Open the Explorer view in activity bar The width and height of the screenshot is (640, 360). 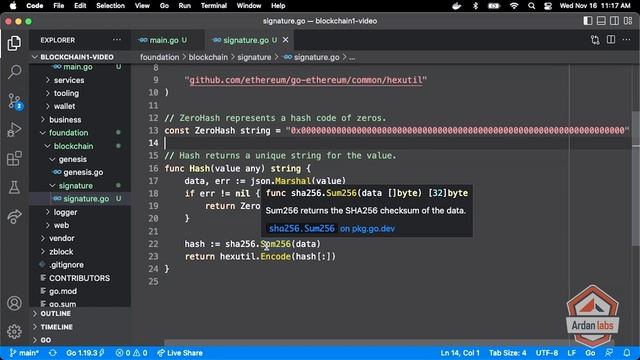point(14,43)
